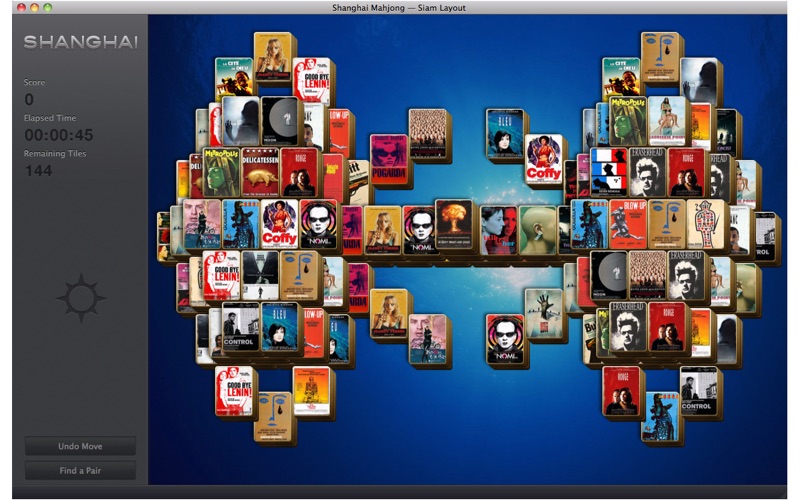The image size is (800, 500).
Task: Select the Control tile beside left-cluster Bleu
Action: click(241, 327)
